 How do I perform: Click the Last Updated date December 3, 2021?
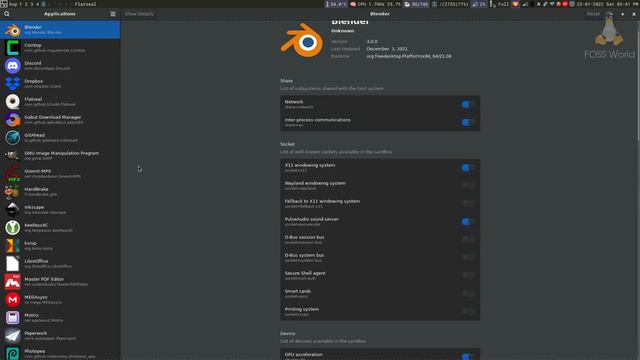387,49
